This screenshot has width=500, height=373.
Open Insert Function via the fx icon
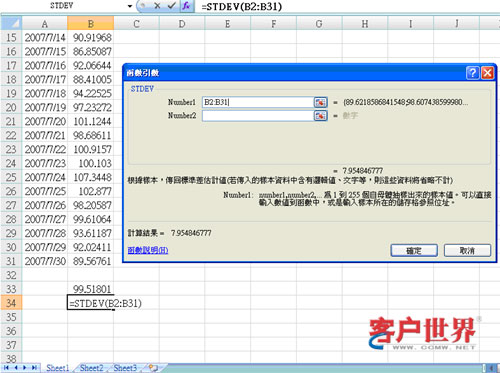click(x=187, y=6)
